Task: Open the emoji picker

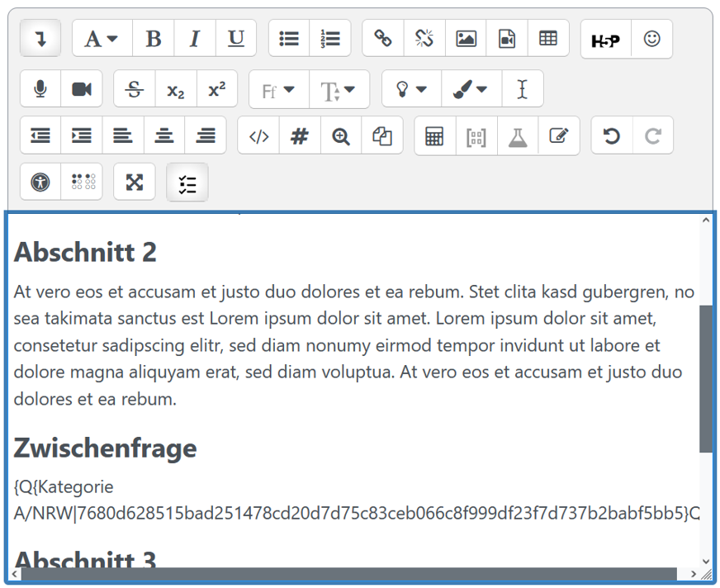Action: coord(651,39)
